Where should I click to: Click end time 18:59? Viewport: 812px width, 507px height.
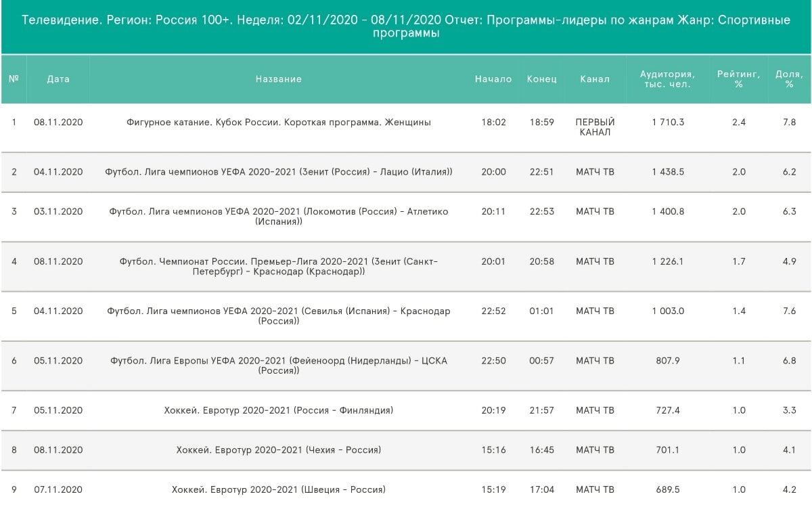(542, 123)
